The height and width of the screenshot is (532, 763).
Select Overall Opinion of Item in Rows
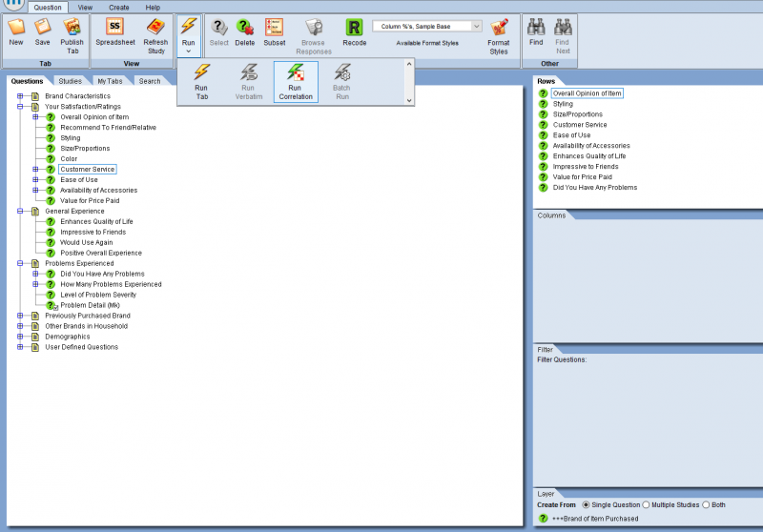pos(587,93)
